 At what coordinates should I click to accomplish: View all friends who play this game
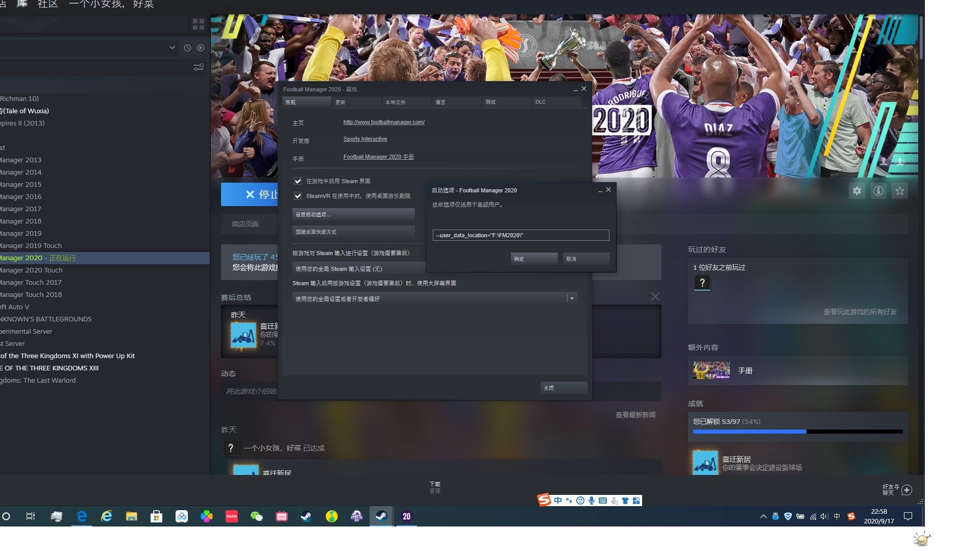point(860,312)
